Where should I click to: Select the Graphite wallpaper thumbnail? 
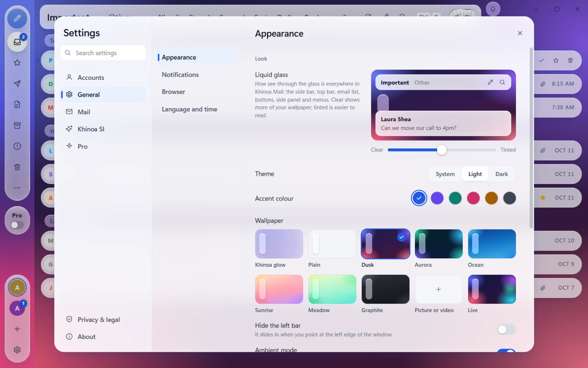click(385, 289)
